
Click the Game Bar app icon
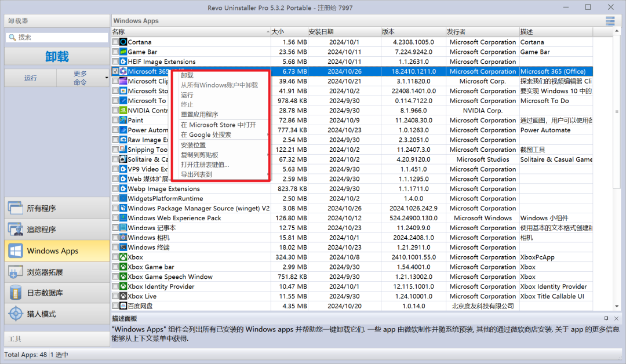pos(123,52)
